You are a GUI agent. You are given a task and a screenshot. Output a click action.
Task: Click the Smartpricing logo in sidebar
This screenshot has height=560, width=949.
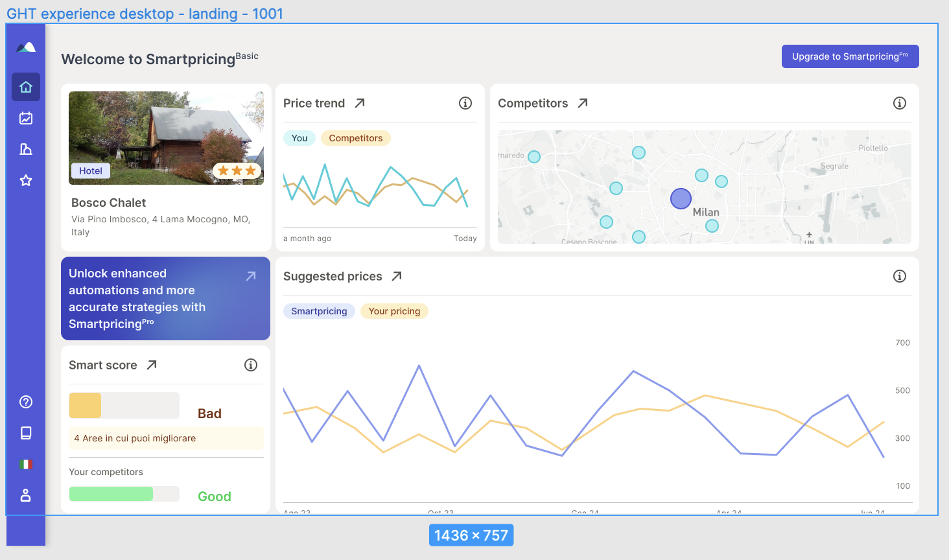26,47
